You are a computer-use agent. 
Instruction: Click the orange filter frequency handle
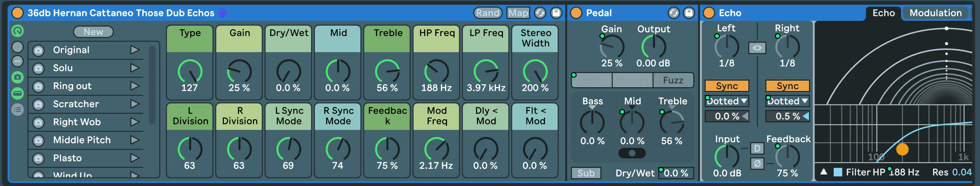(902, 149)
